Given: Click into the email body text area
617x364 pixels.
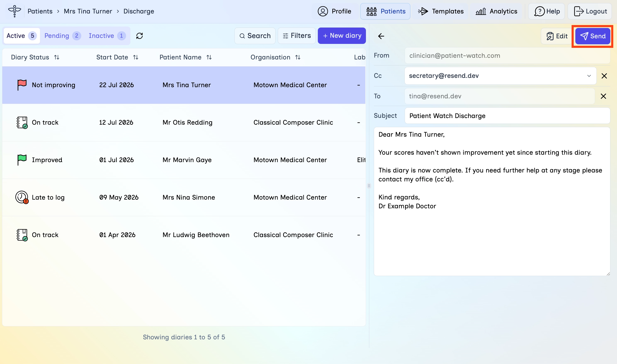Looking at the screenshot, I should pyautogui.click(x=492, y=201).
